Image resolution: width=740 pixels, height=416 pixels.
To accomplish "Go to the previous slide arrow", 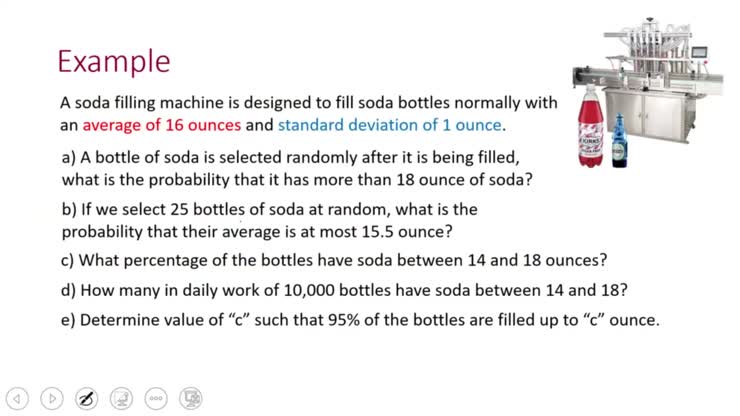I will pos(18,397).
